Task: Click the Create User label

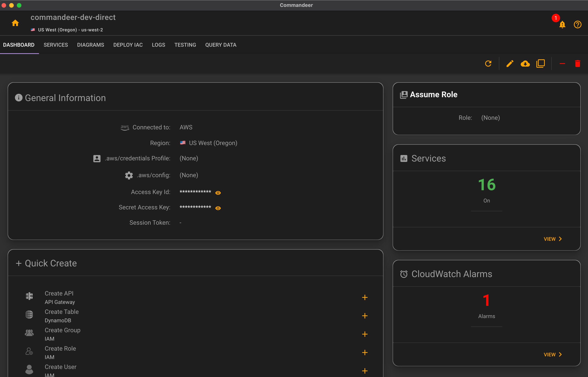Action: [61, 367]
